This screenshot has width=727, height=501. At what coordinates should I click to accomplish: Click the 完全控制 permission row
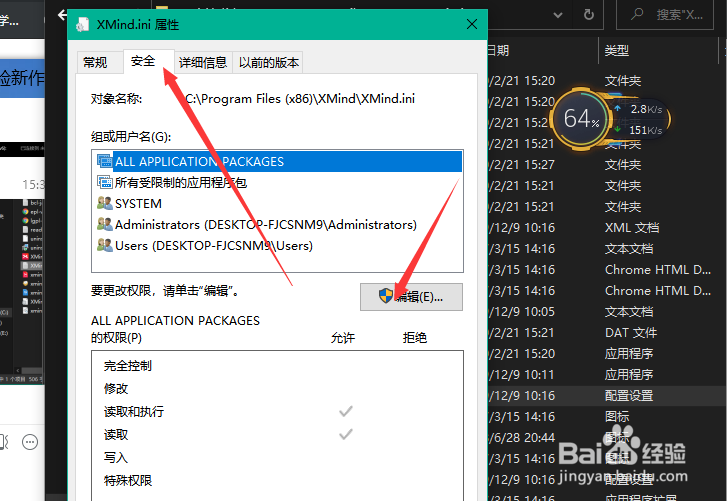click(x=277, y=366)
